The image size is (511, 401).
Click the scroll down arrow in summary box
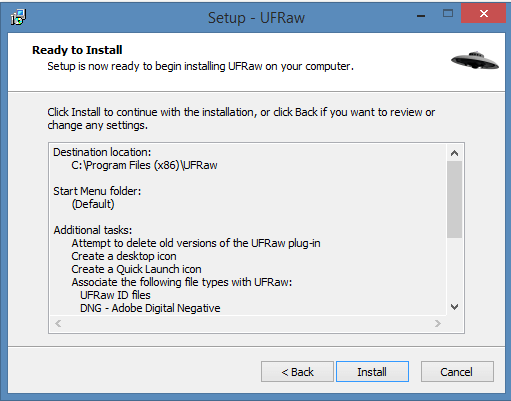click(x=454, y=307)
